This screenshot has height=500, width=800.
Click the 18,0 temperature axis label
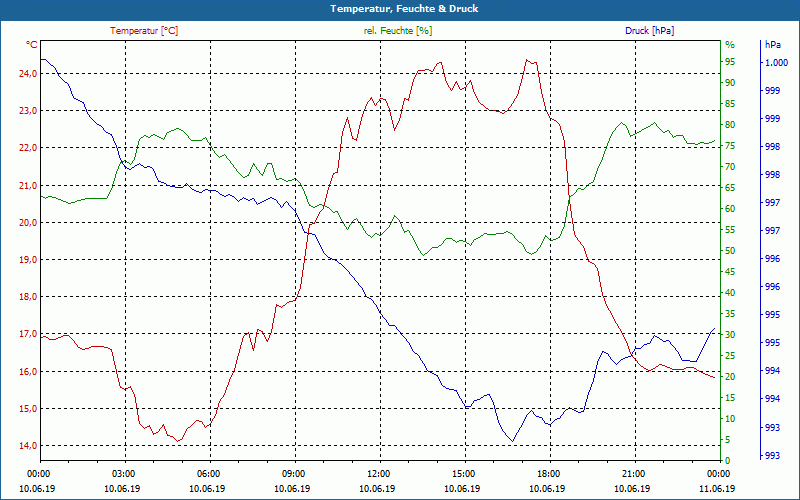(28, 297)
